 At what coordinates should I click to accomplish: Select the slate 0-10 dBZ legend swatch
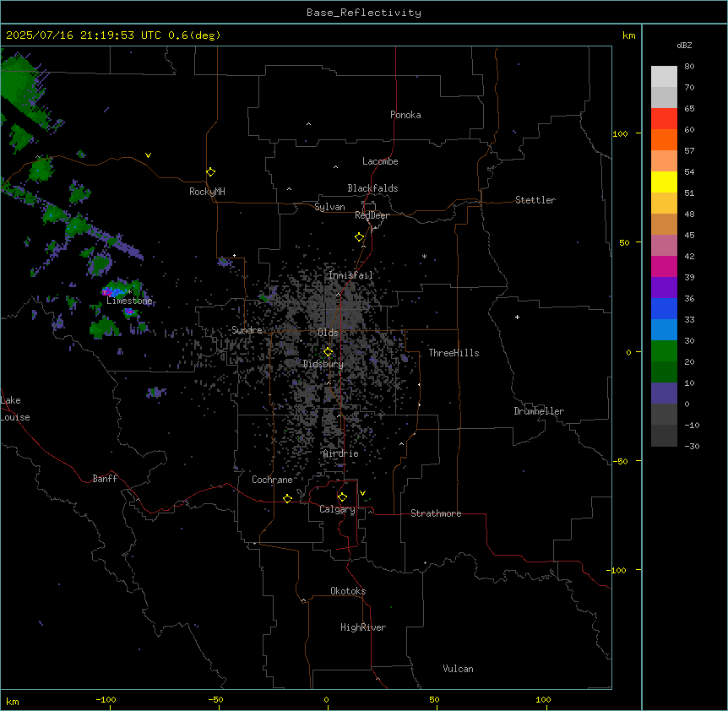coord(664,393)
